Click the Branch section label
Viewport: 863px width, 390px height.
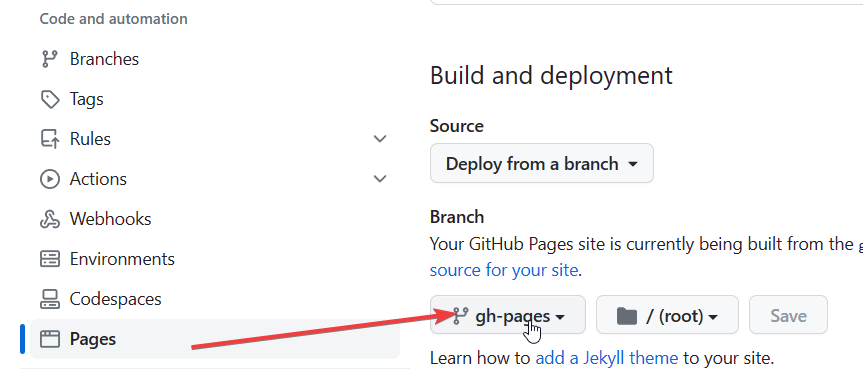(457, 217)
